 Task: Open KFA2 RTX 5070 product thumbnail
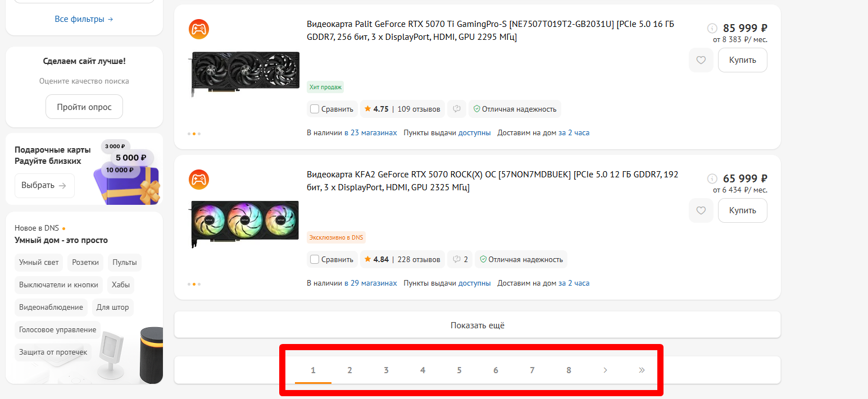pos(245,224)
